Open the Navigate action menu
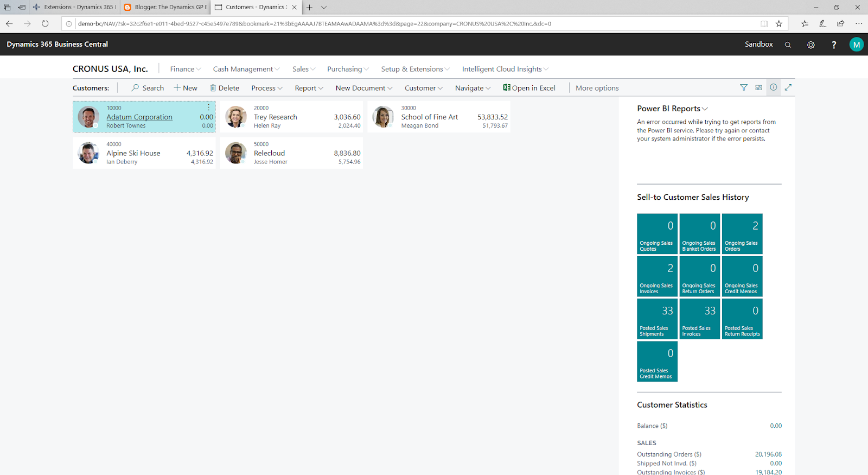Viewport: 868px width, 475px height. coord(473,88)
